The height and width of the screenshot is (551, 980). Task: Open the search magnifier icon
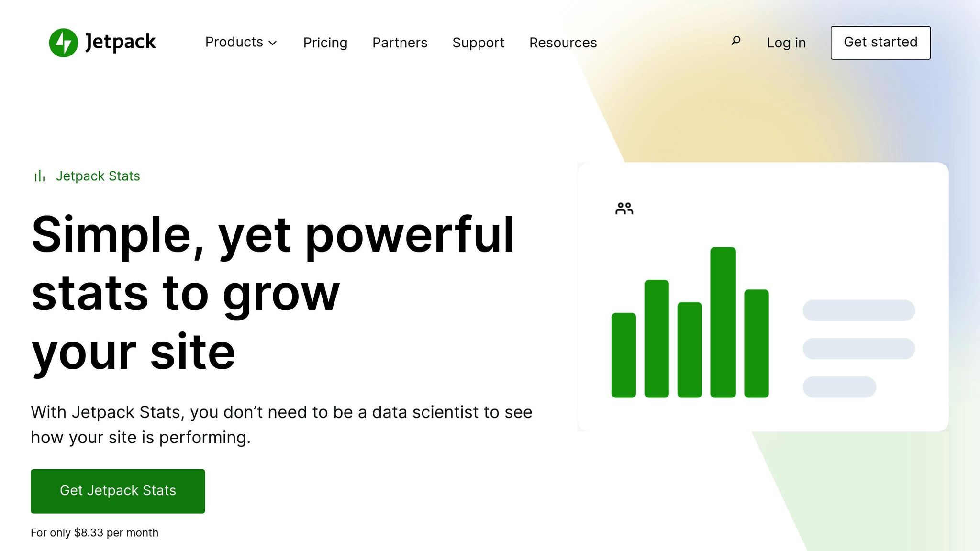736,41
